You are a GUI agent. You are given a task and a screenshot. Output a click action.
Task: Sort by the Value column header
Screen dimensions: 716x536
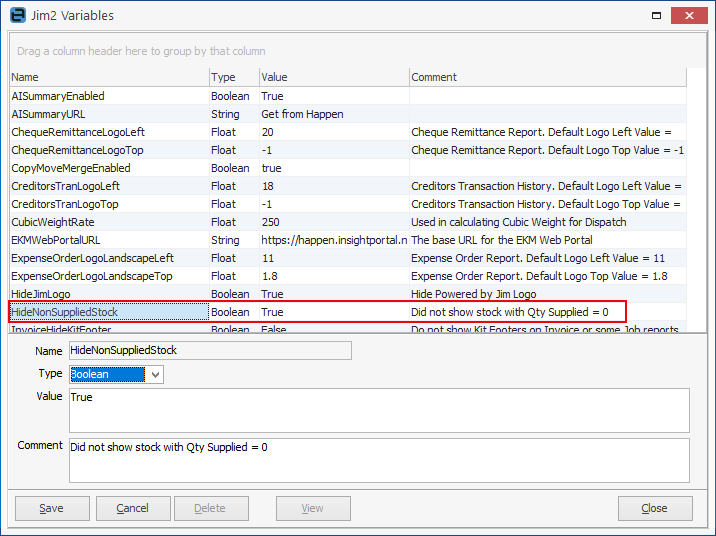coord(334,77)
